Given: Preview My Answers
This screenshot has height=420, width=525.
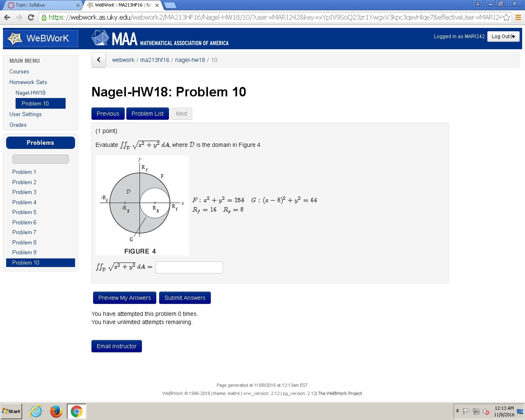Looking at the screenshot, I should point(124,298).
